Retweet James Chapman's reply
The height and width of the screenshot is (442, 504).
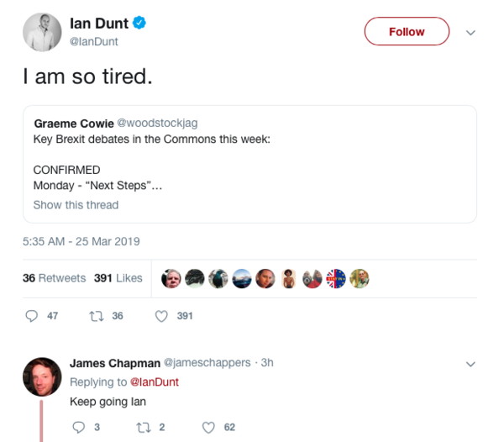click(x=143, y=427)
